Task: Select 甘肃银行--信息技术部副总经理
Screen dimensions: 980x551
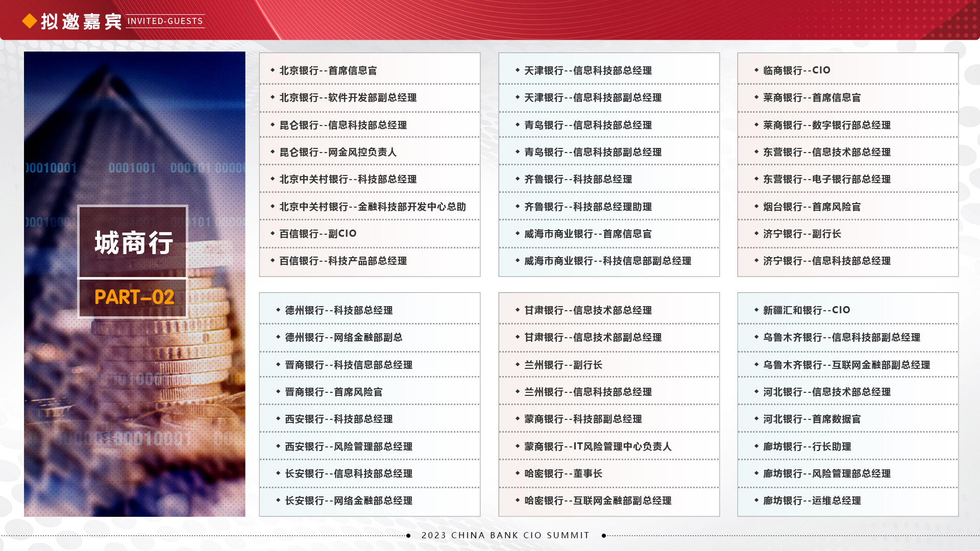Action: pyautogui.click(x=593, y=337)
